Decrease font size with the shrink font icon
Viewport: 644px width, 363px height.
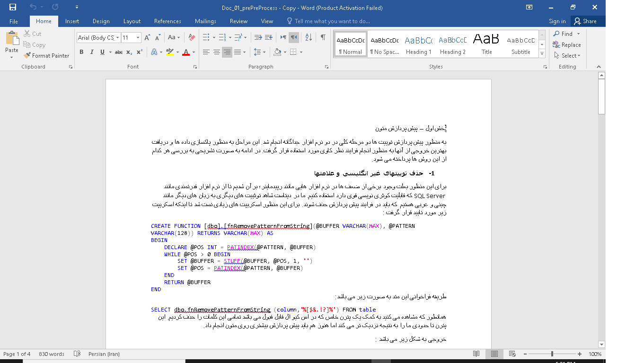157,37
